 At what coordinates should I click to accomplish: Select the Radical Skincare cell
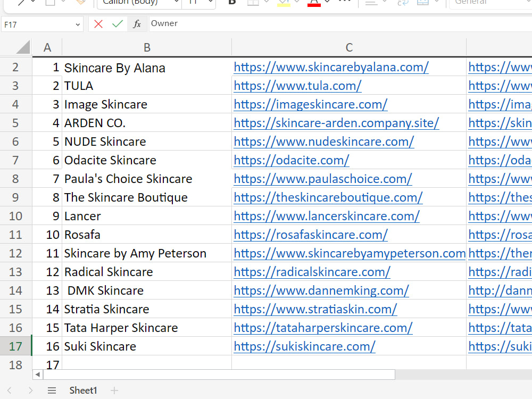pyautogui.click(x=147, y=272)
